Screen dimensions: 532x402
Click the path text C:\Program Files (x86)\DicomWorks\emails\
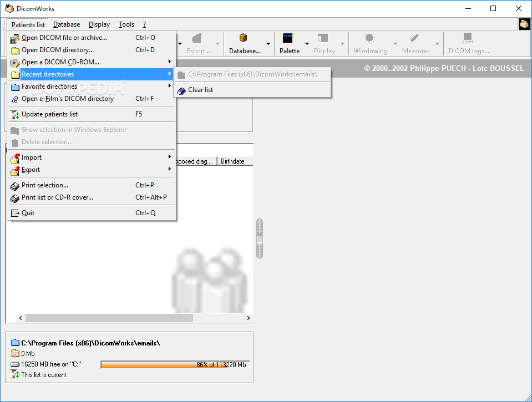coord(90,343)
